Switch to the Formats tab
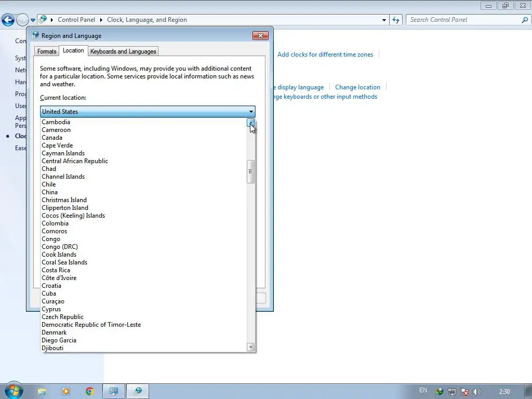 point(46,51)
